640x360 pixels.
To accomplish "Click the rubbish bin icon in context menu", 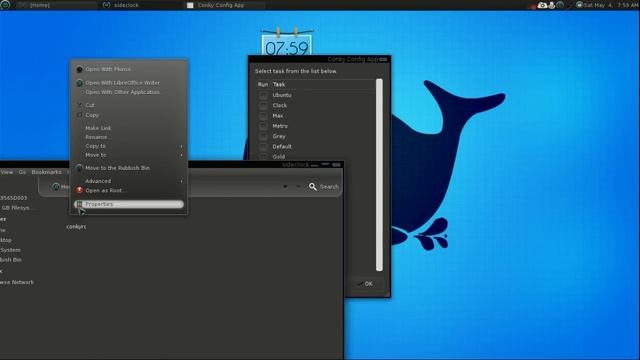I will tap(79, 168).
